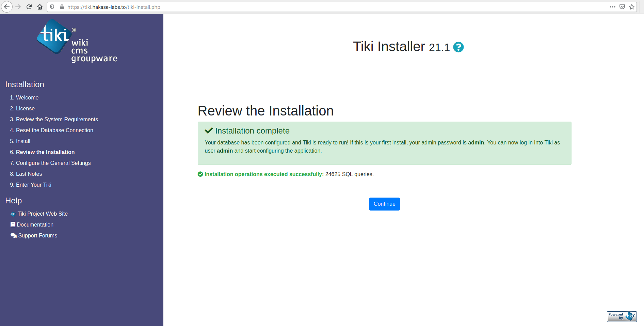Open tracking protection shield icon
Viewport: 644px width, 326px height.
(52, 7)
